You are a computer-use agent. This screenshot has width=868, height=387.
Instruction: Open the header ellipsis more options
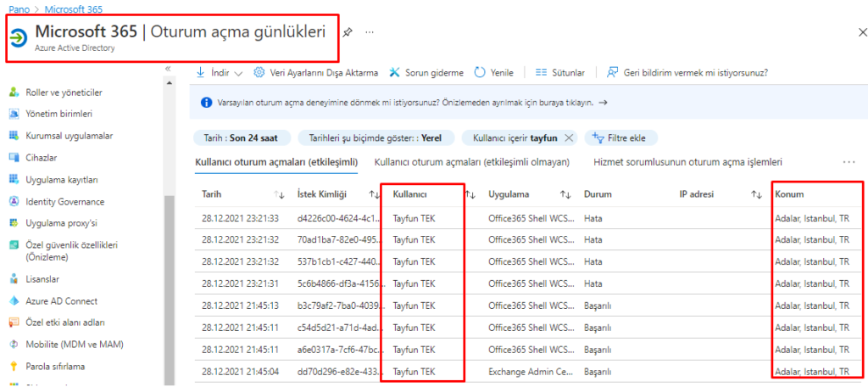click(x=370, y=32)
